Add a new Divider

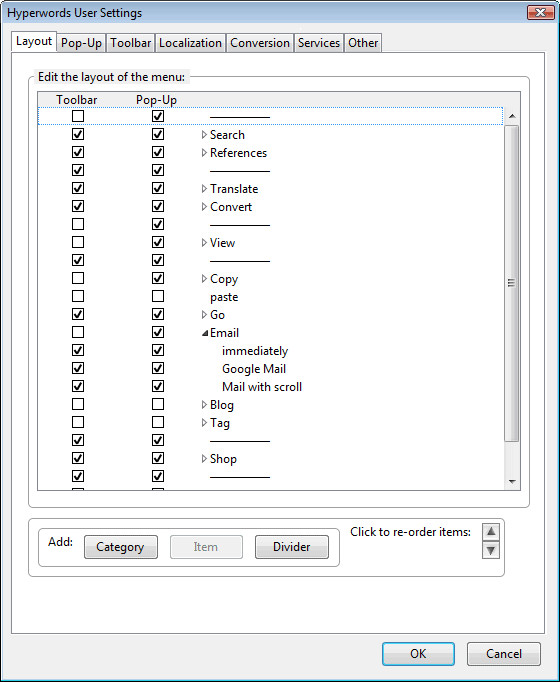tap(292, 547)
